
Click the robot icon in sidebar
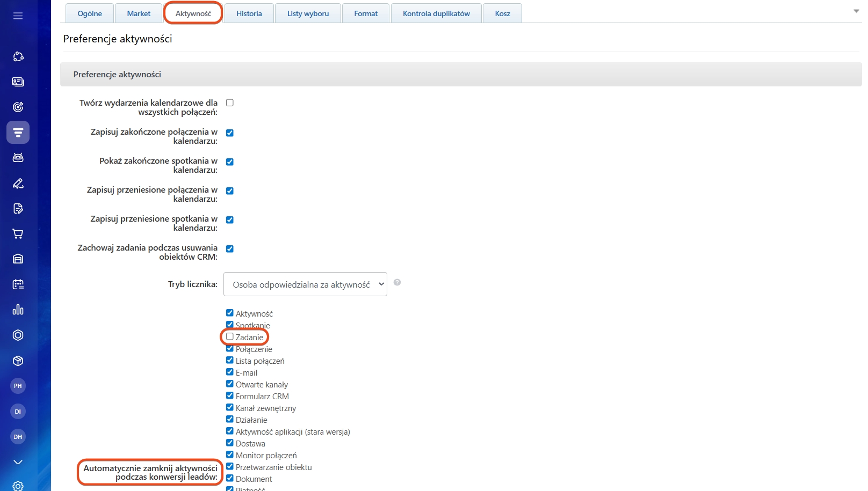click(x=18, y=158)
